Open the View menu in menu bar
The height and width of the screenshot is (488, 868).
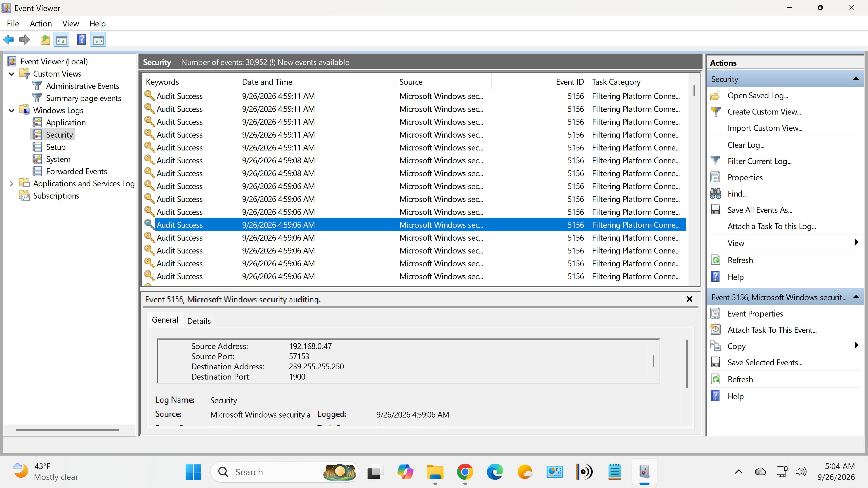point(71,23)
